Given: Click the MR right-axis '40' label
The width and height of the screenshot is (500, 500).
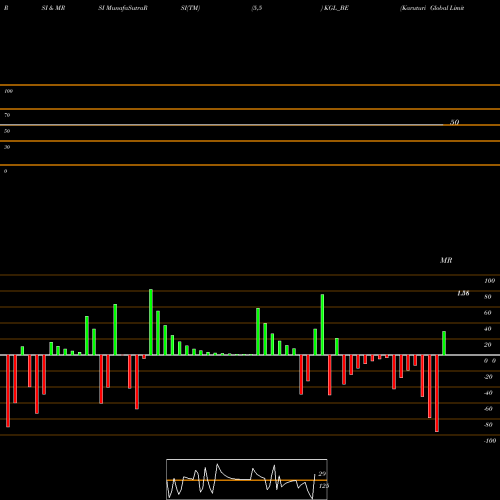Looking at the screenshot, I should [488, 329].
